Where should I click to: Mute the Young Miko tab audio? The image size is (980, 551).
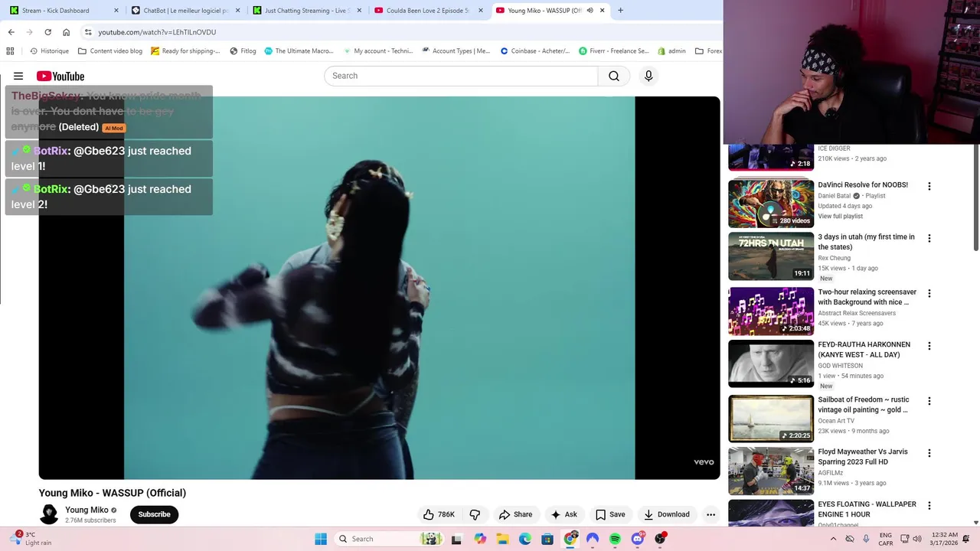590,11
